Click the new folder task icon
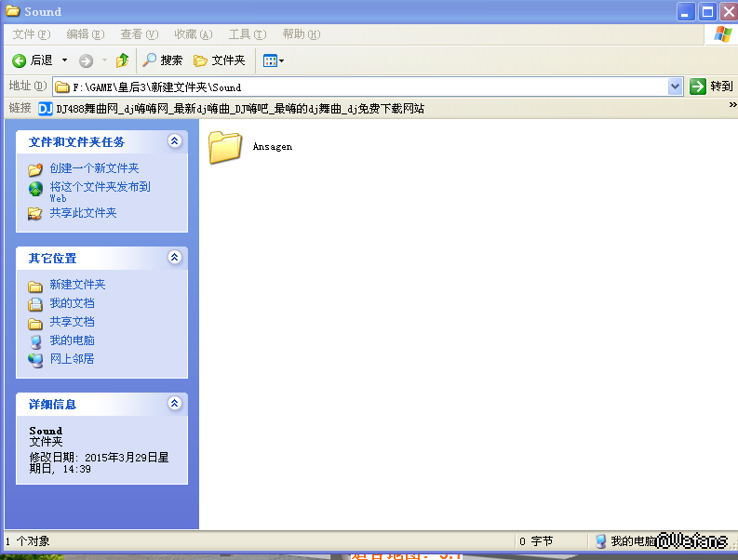 pyautogui.click(x=35, y=169)
